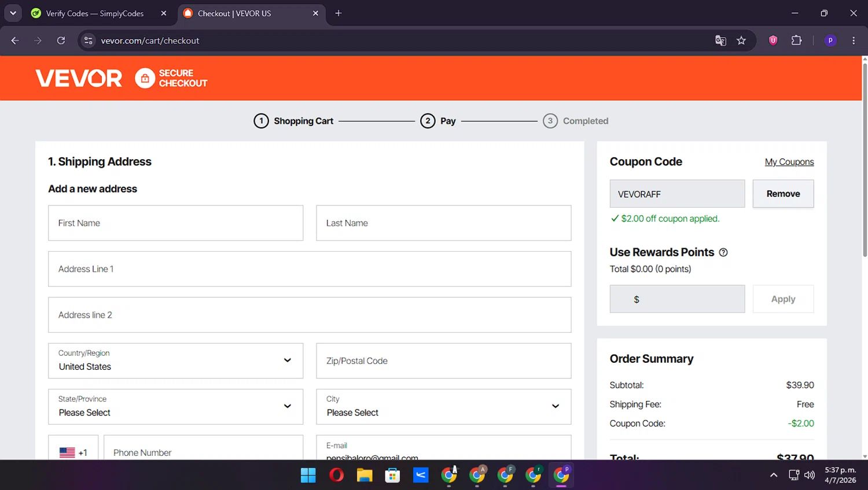Click the rewards points dollar input

pyautogui.click(x=677, y=299)
